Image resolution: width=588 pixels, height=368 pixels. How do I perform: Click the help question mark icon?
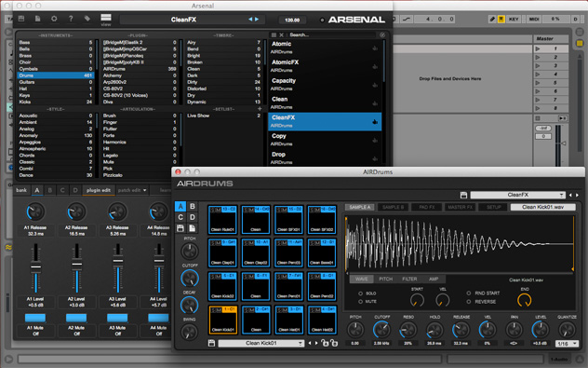coord(71,19)
